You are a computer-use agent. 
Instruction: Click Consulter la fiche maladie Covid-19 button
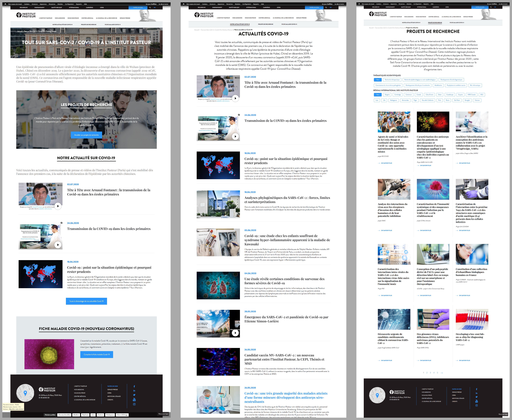pyautogui.click(x=97, y=354)
